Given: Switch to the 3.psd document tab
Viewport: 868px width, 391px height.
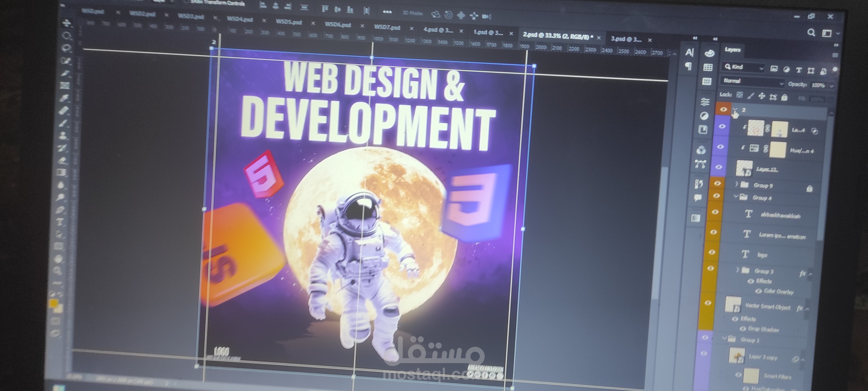Looking at the screenshot, I should pos(626,39).
